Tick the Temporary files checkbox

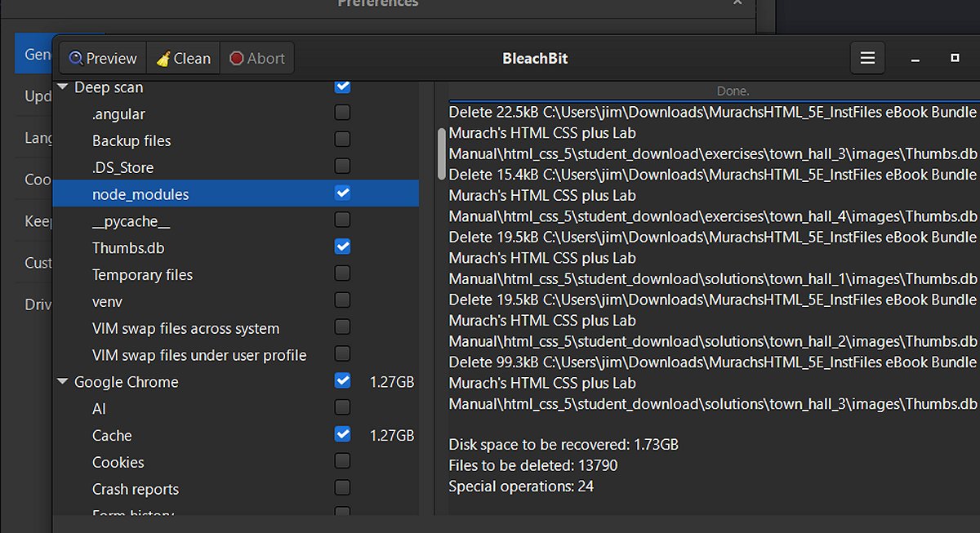click(343, 273)
